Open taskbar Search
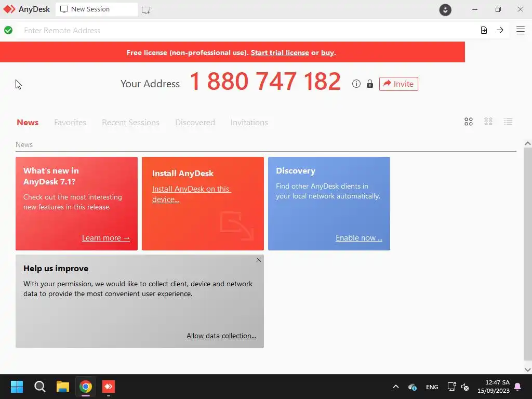The image size is (532, 399). [39, 387]
